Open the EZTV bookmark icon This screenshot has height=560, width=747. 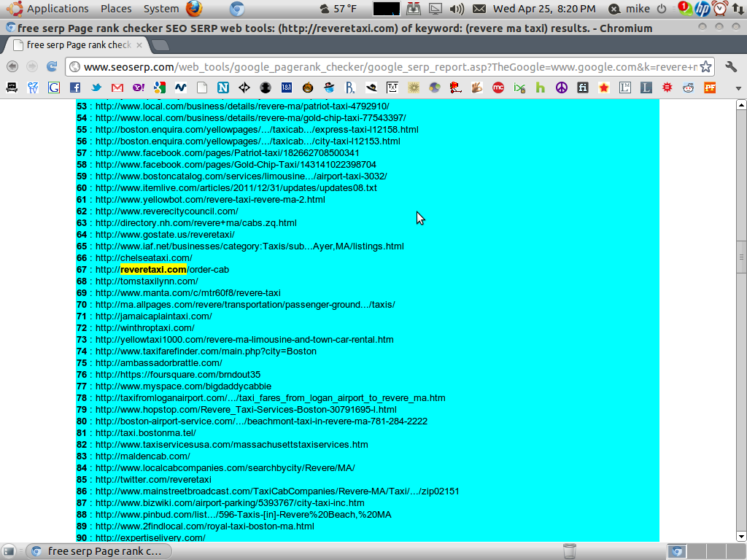tap(33, 87)
